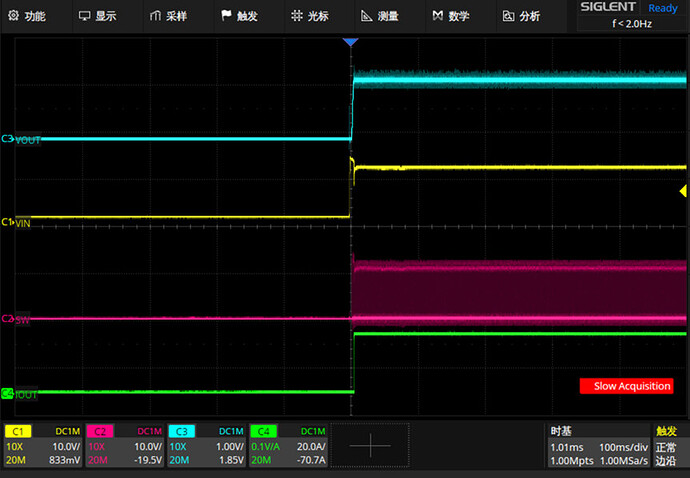
Task: Click the monitor icon beside 显示
Action: click(x=84, y=16)
